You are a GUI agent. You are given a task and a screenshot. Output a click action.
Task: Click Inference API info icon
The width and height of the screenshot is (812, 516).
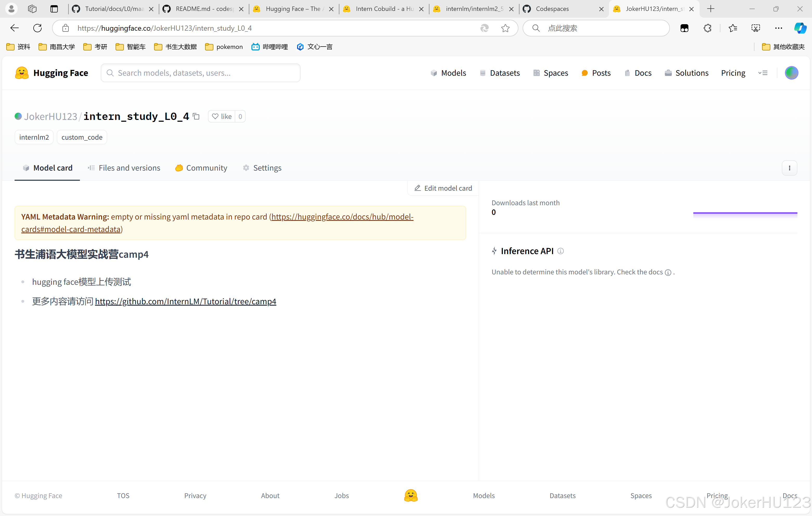click(560, 251)
